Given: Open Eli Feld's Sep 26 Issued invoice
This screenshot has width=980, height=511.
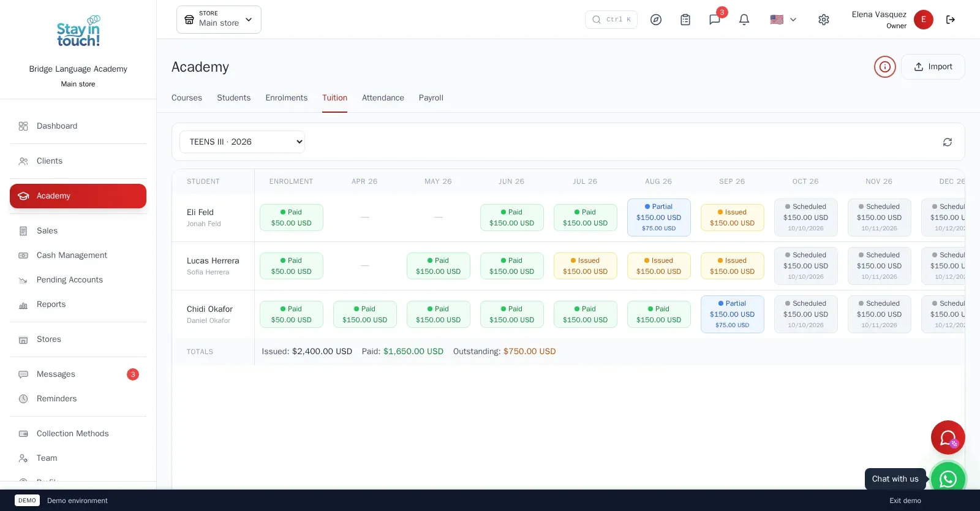Looking at the screenshot, I should point(733,218).
